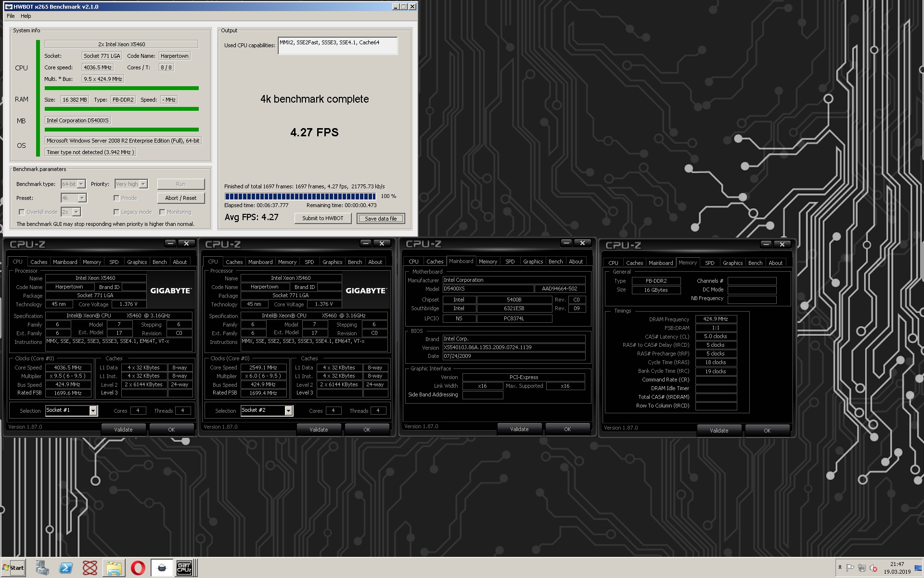Open Action Center flag icon in tray
Image resolution: width=924 pixels, height=578 pixels.
point(850,568)
